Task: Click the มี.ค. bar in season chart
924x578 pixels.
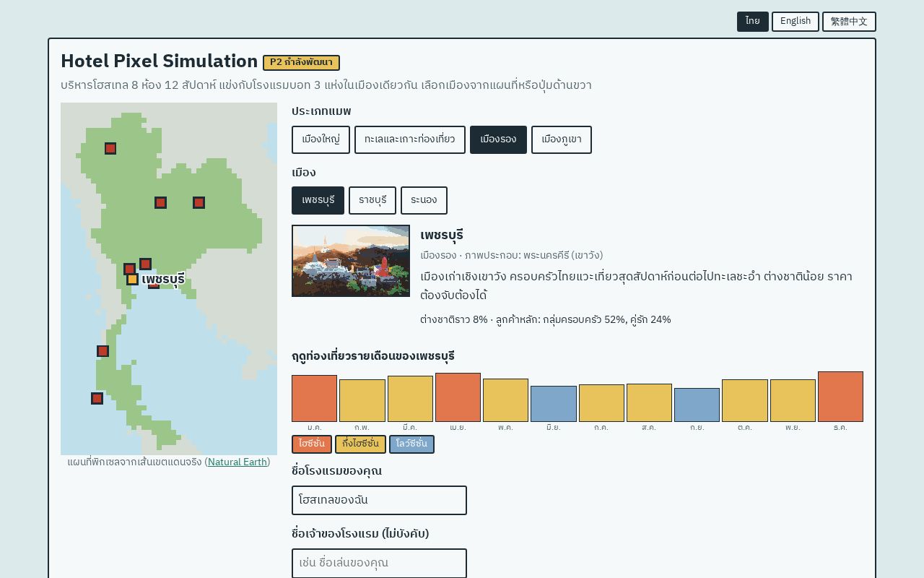Action: (410, 399)
